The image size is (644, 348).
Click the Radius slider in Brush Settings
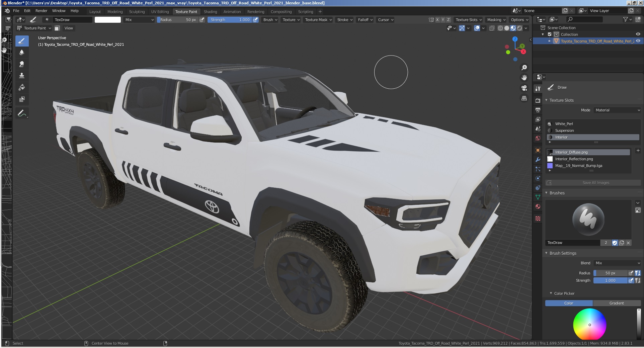[610, 273]
